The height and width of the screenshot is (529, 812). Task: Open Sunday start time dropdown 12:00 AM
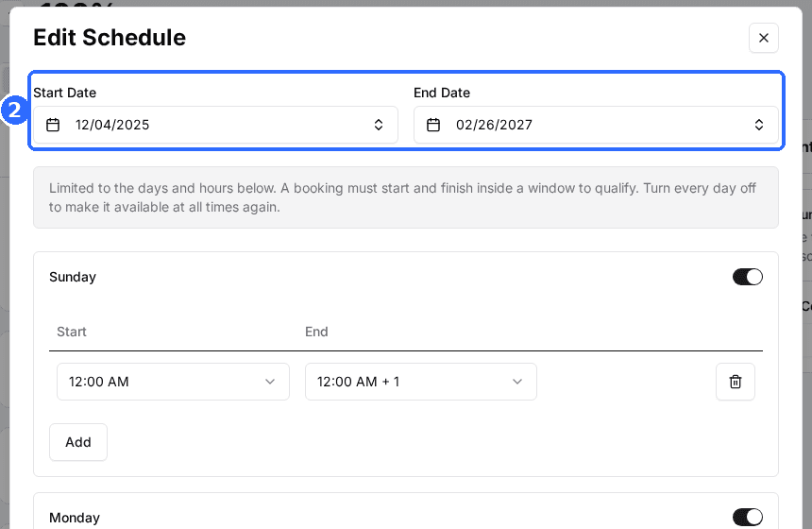pyautogui.click(x=173, y=382)
